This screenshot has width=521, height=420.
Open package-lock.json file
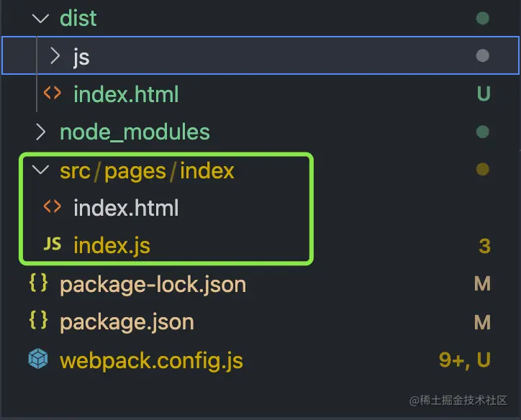point(153,283)
